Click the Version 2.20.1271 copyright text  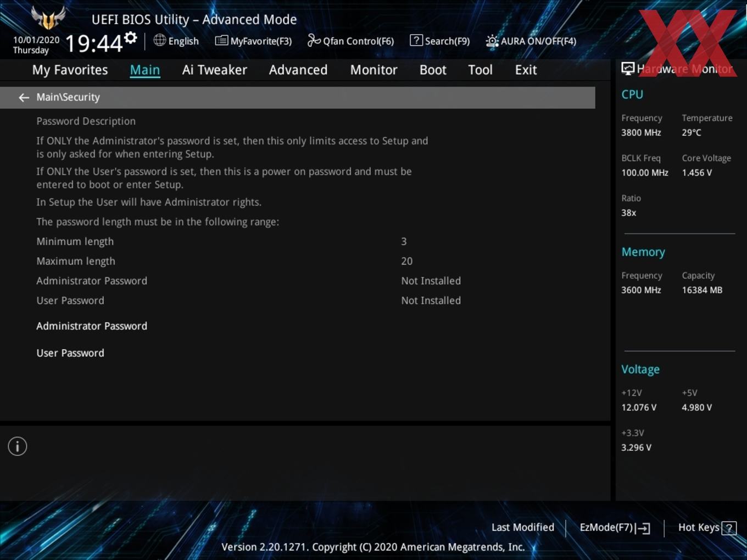click(373, 547)
